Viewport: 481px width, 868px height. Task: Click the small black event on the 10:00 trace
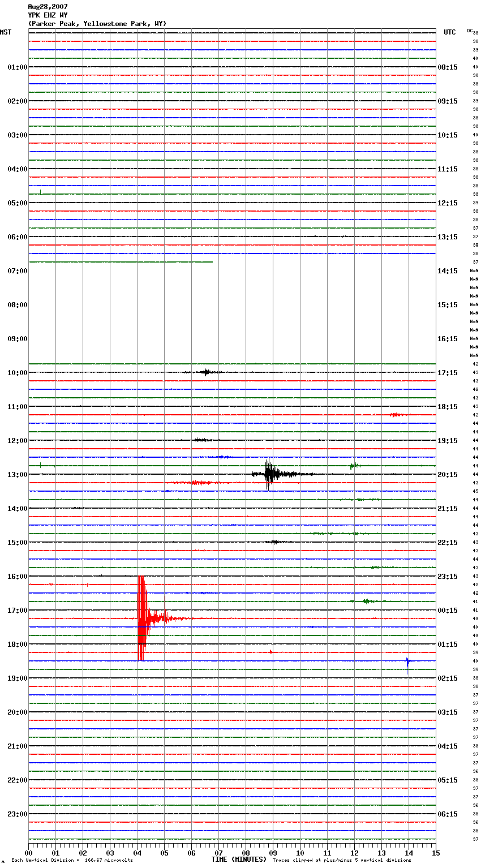206,372
